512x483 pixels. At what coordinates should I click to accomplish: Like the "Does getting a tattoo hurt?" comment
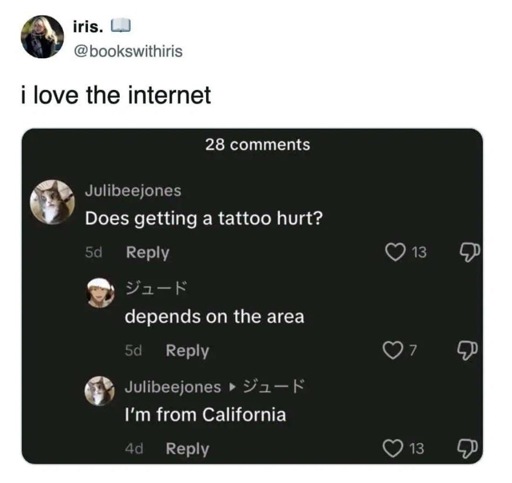(395, 252)
